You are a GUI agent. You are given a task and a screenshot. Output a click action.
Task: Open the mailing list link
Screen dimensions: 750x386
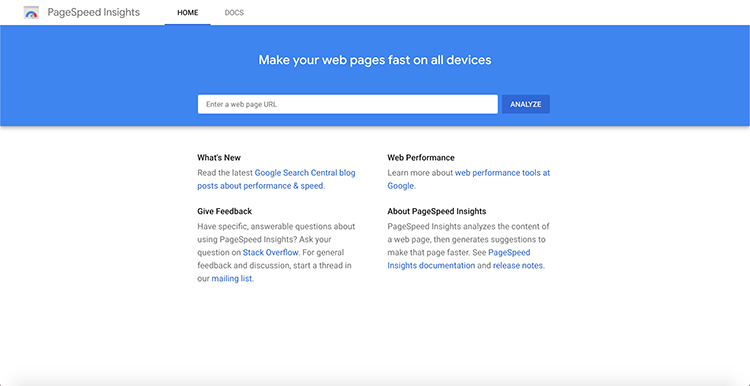(232, 279)
